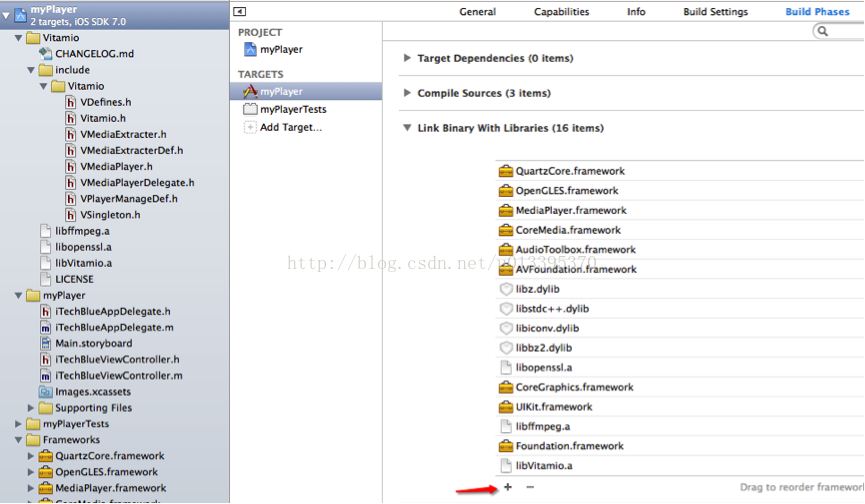Click the minus button to remove a library
Image resolution: width=865 pixels, height=504 pixels.
[x=530, y=487]
